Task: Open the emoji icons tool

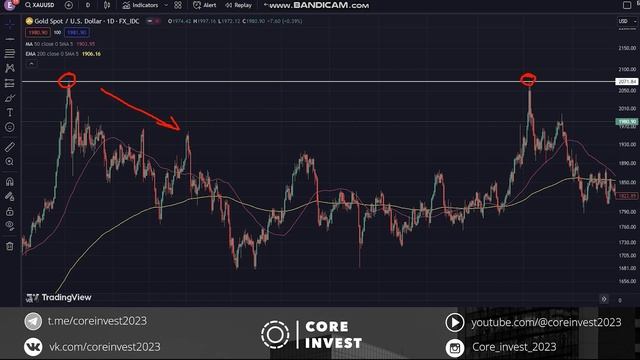Action: pos(10,127)
